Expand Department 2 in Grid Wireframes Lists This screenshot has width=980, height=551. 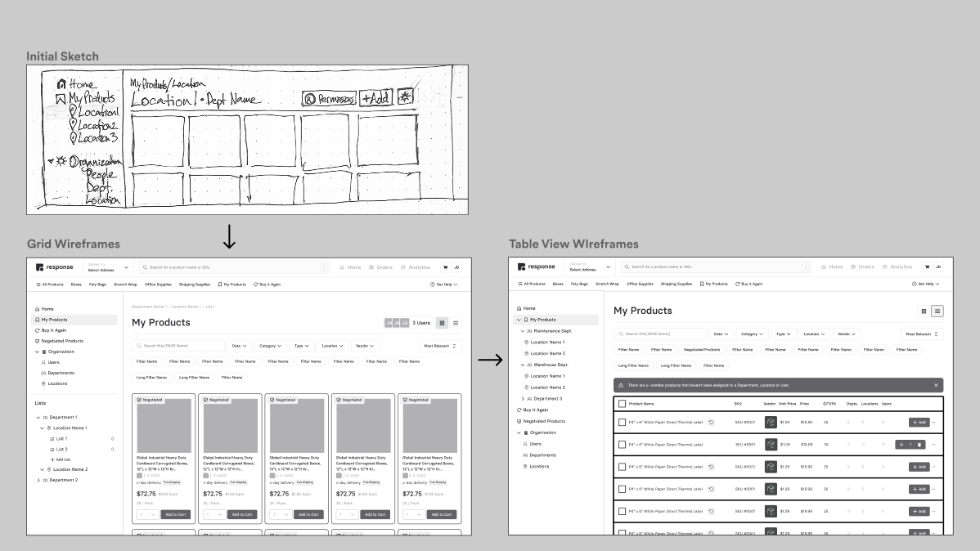pyautogui.click(x=38, y=481)
